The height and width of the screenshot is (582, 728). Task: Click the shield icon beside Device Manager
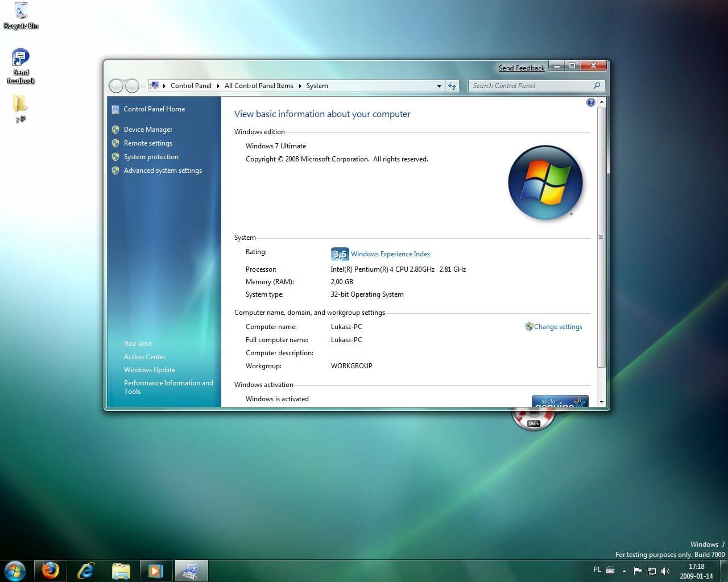tap(115, 130)
